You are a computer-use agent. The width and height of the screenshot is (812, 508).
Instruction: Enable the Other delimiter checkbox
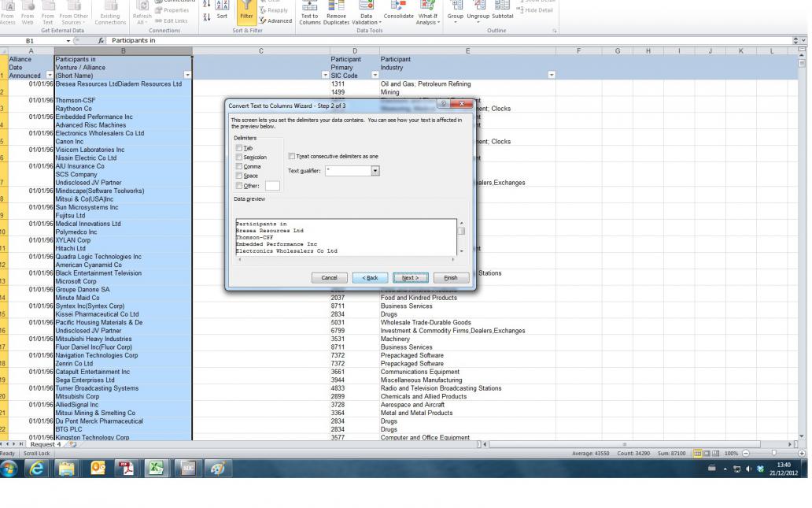(238, 186)
